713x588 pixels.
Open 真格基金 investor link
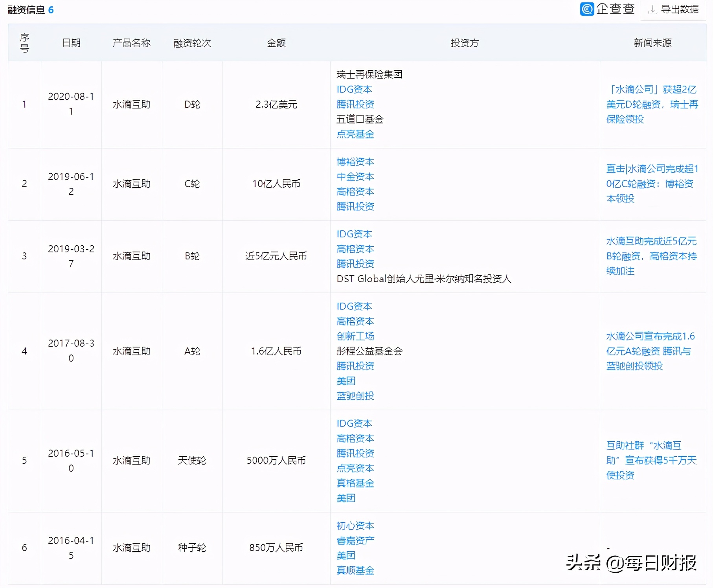355,483
